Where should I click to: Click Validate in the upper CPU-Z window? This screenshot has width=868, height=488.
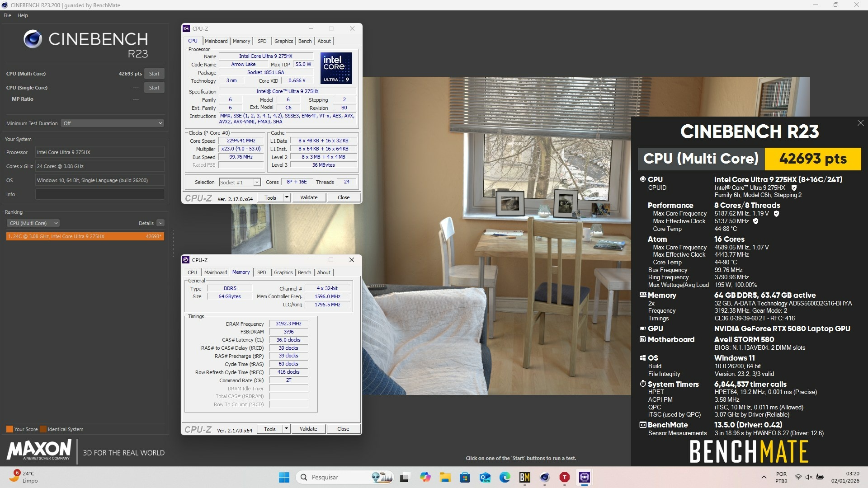pyautogui.click(x=309, y=197)
